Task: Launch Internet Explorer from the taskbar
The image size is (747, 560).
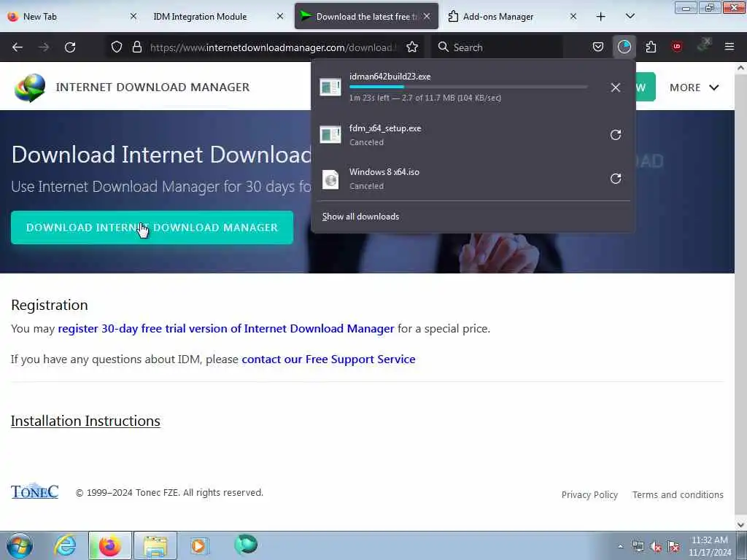Action: pyautogui.click(x=65, y=545)
